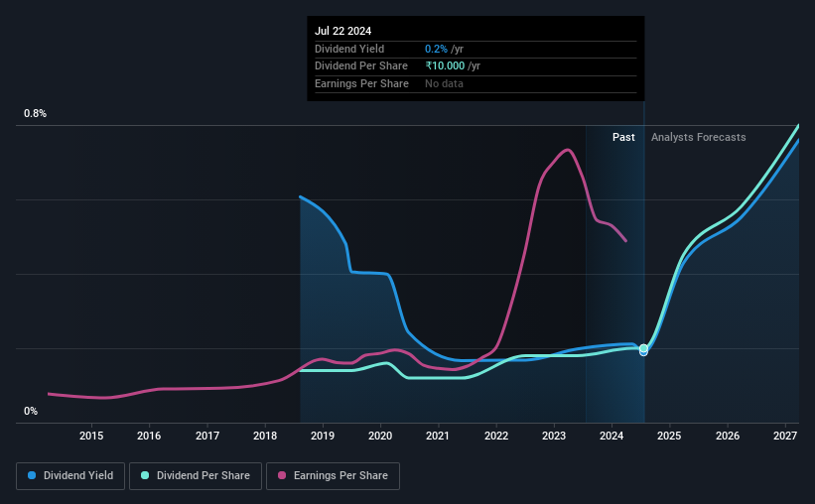Click the teal Dividend Per Share legend dot
The height and width of the screenshot is (504, 815).
click(x=145, y=475)
